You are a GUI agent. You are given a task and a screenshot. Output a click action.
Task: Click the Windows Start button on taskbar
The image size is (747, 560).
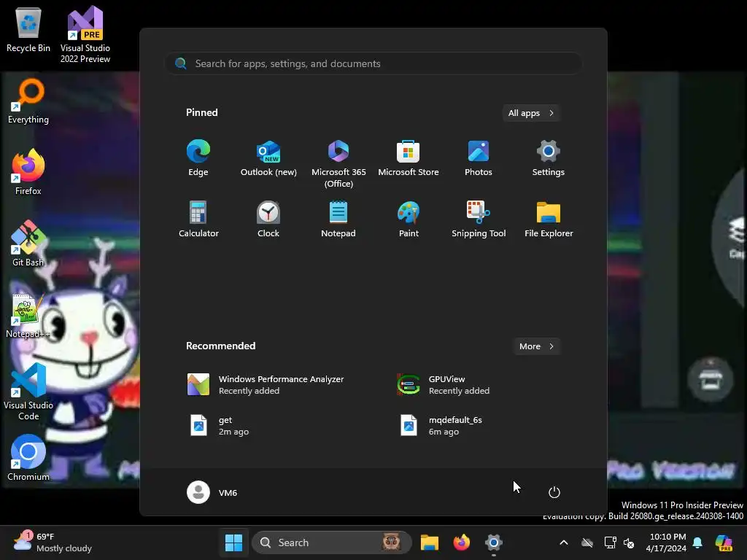click(233, 542)
